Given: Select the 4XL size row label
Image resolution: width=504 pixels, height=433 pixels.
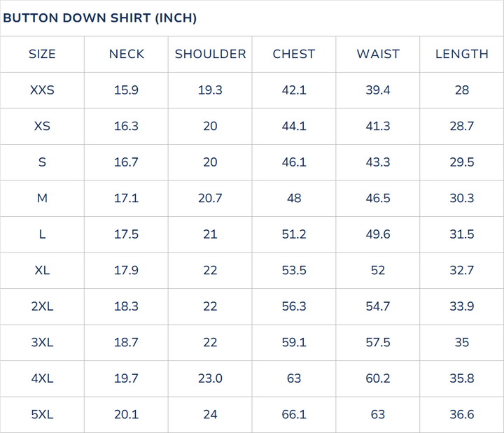Looking at the screenshot, I should click(42, 378).
